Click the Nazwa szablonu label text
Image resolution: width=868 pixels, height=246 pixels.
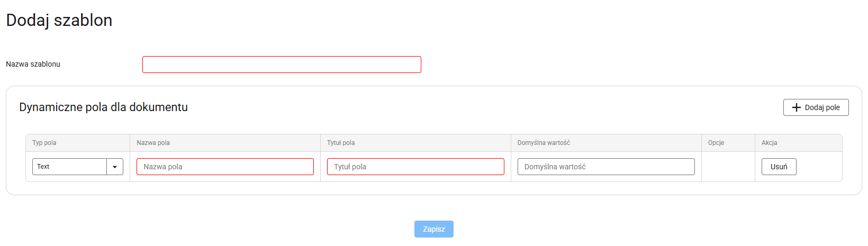(33, 64)
